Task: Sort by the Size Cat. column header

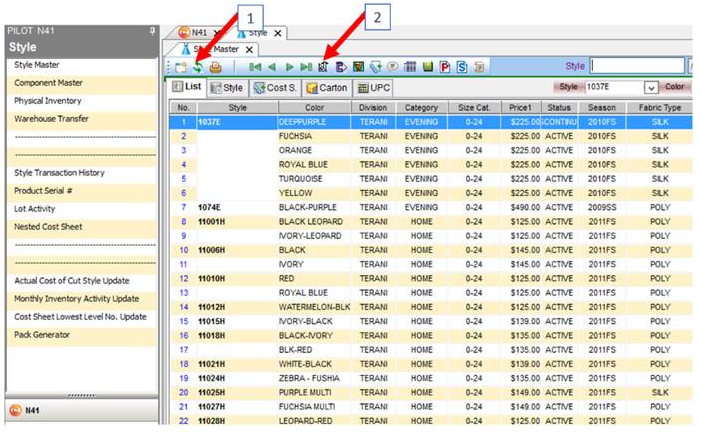Action: [x=474, y=108]
